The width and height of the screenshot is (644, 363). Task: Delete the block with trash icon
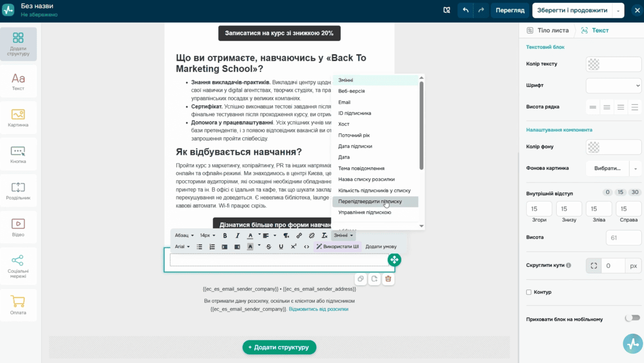[x=388, y=279]
